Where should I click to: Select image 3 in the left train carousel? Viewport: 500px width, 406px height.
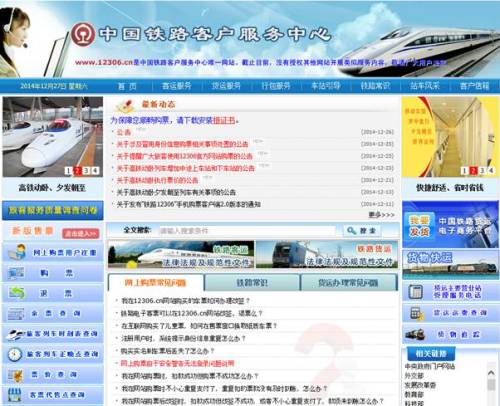[x=86, y=171]
